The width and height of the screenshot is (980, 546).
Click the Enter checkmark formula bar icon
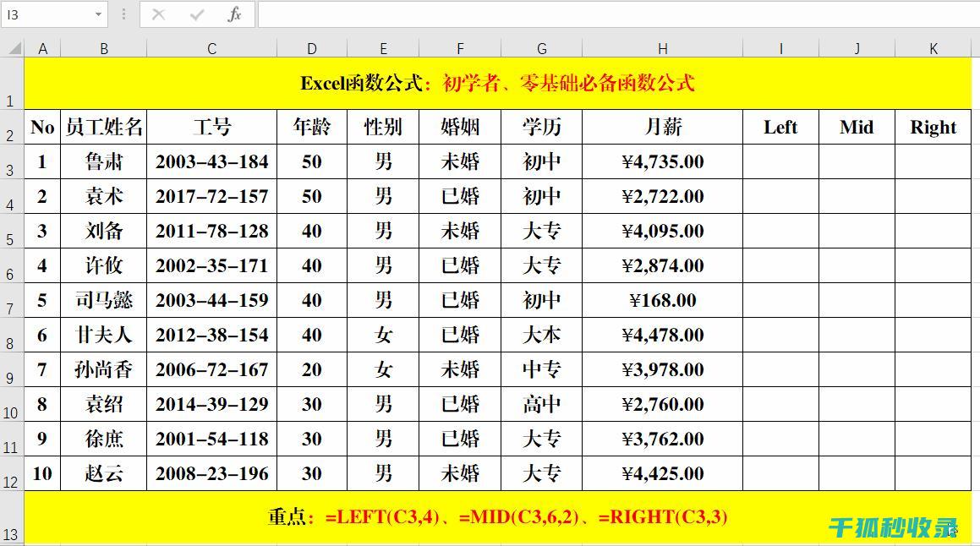[x=197, y=14]
